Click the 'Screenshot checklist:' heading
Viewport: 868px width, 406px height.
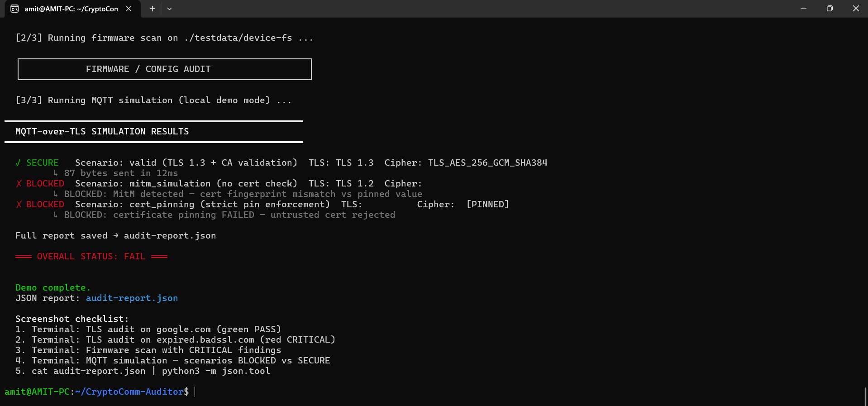coord(72,319)
